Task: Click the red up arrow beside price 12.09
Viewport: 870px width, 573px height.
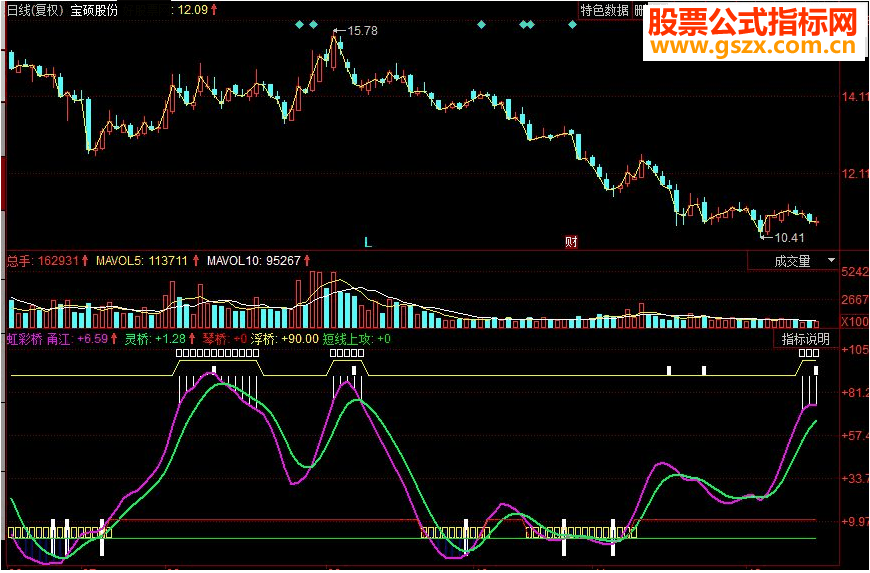Action: [x=214, y=10]
